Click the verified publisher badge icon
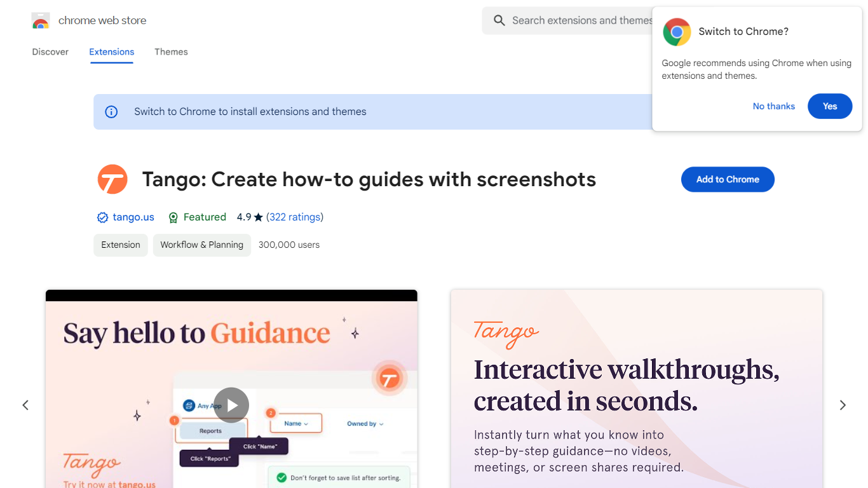The width and height of the screenshot is (868, 488). pyautogui.click(x=102, y=217)
